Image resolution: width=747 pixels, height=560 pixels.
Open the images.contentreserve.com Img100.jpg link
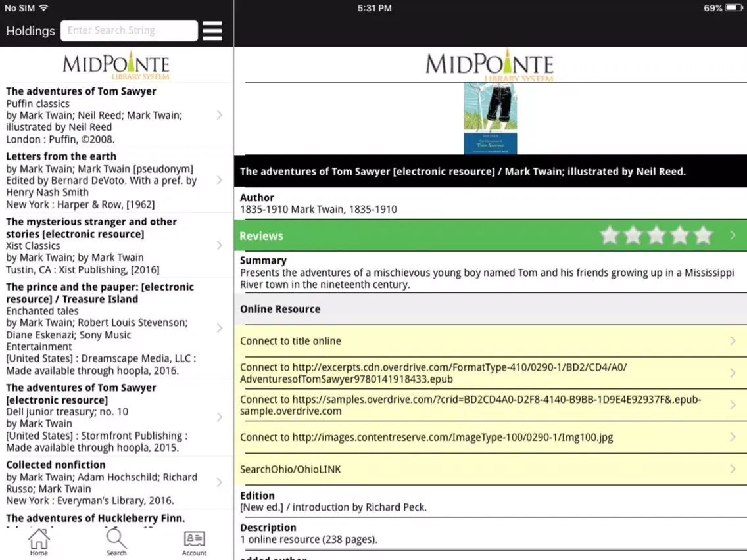491,437
